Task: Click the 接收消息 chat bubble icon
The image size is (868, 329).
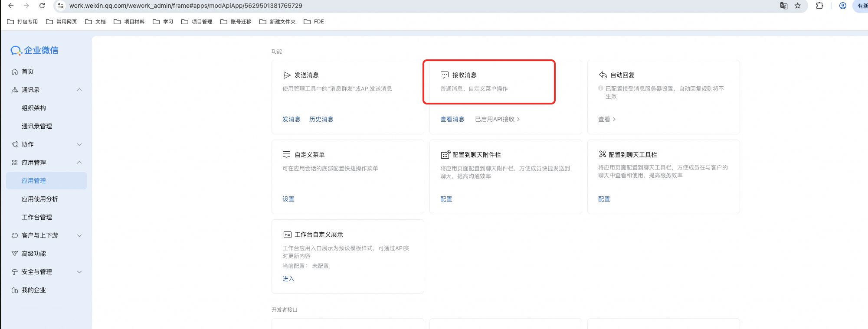Action: tap(445, 75)
